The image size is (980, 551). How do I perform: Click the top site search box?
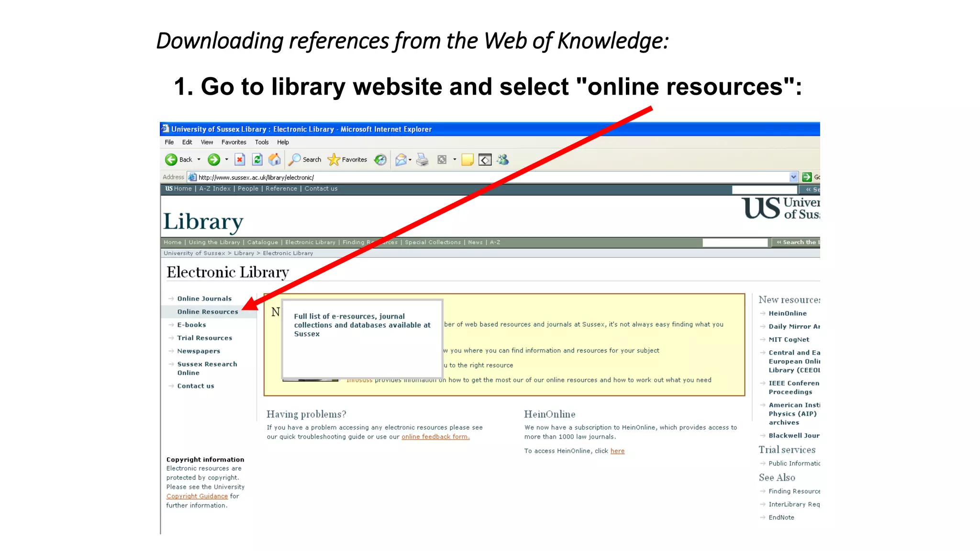click(x=765, y=189)
